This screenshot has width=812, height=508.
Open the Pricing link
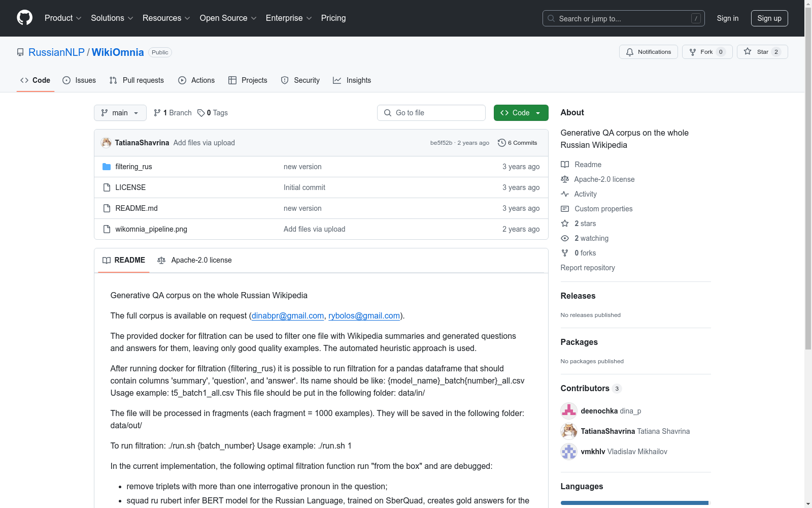(x=333, y=18)
